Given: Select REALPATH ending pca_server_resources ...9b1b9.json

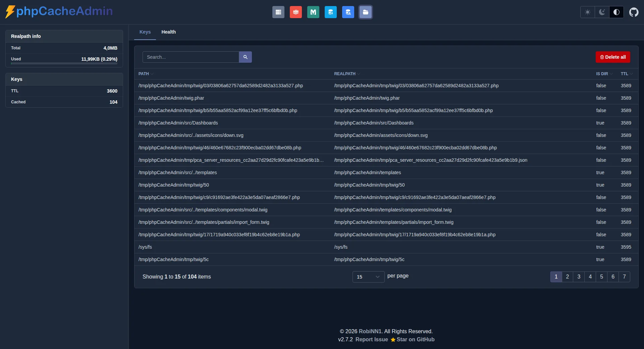Looking at the screenshot, I should pos(431,160).
